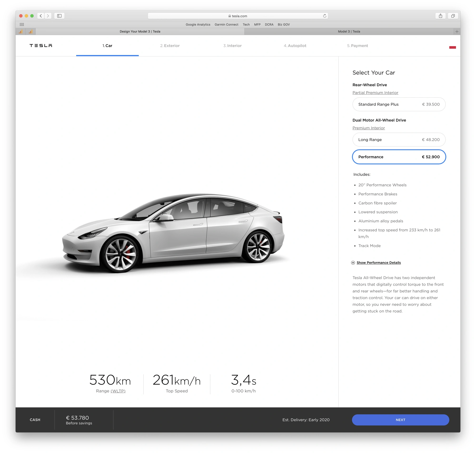Open Tech bookmark folder

coord(246,25)
